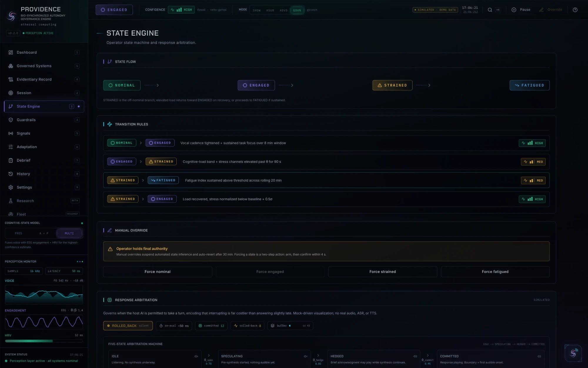Image resolution: width=588 pixels, height=368 pixels.
Task: Click Force strained button
Action: click(x=382, y=271)
